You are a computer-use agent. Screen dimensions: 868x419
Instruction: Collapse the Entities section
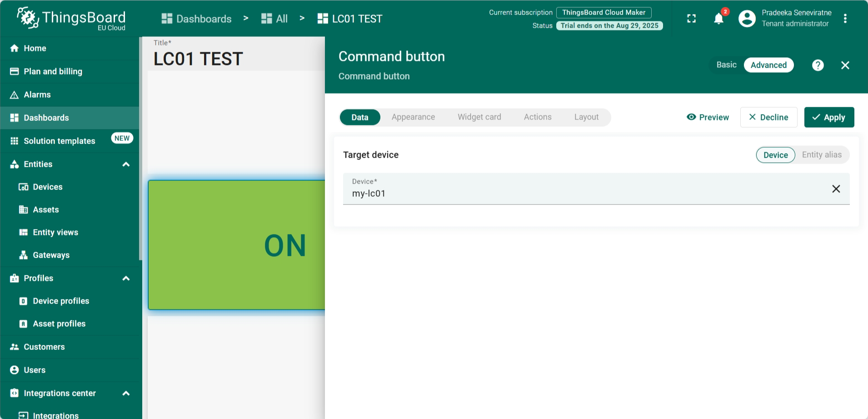126,164
